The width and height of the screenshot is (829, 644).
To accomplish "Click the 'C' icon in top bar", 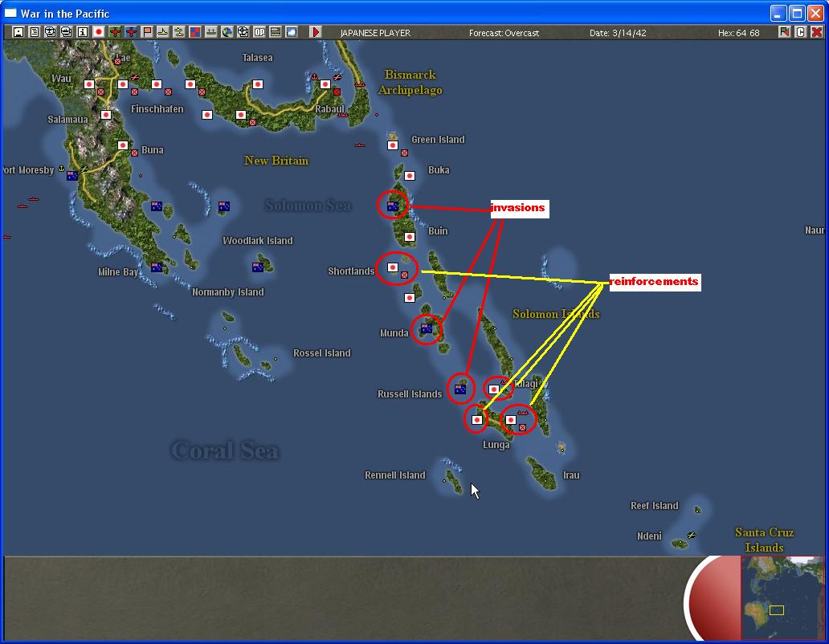I will (x=800, y=32).
